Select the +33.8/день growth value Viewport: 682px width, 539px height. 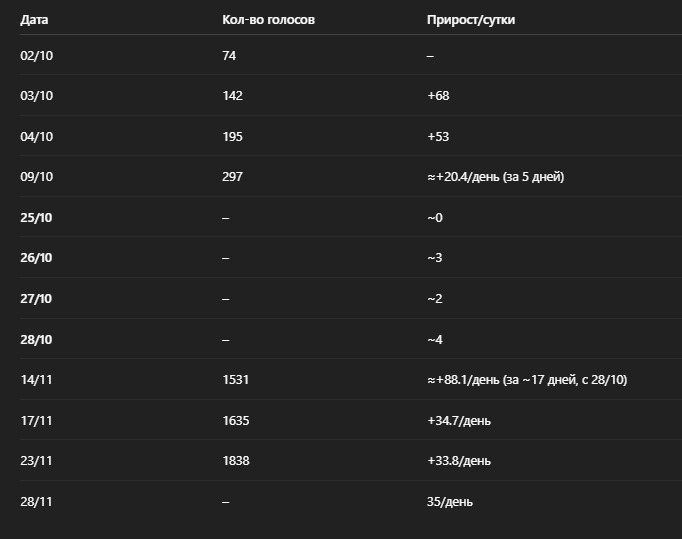point(458,461)
